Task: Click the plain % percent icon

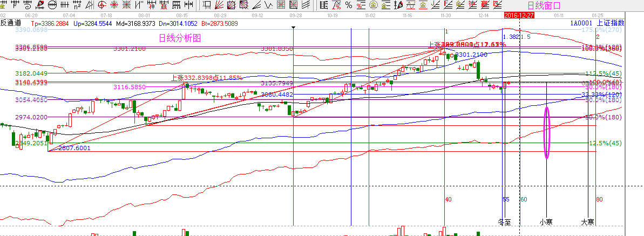Action: [349, 5]
